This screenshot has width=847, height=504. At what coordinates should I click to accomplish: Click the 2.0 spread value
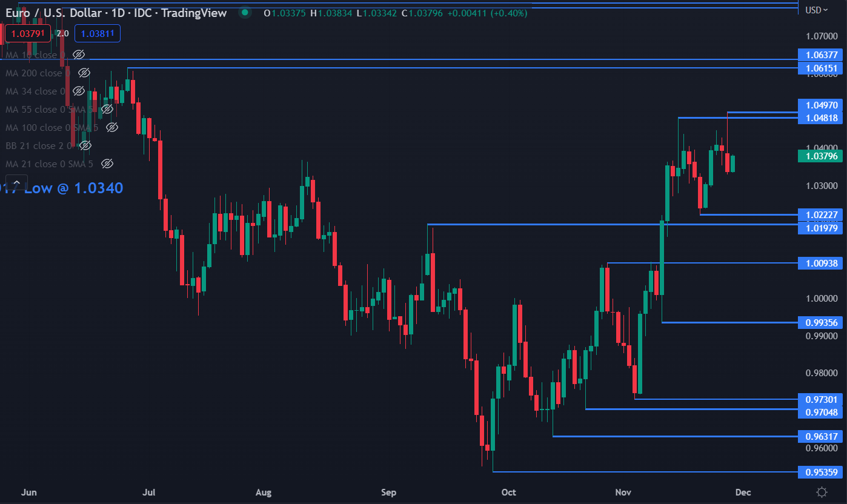point(63,34)
